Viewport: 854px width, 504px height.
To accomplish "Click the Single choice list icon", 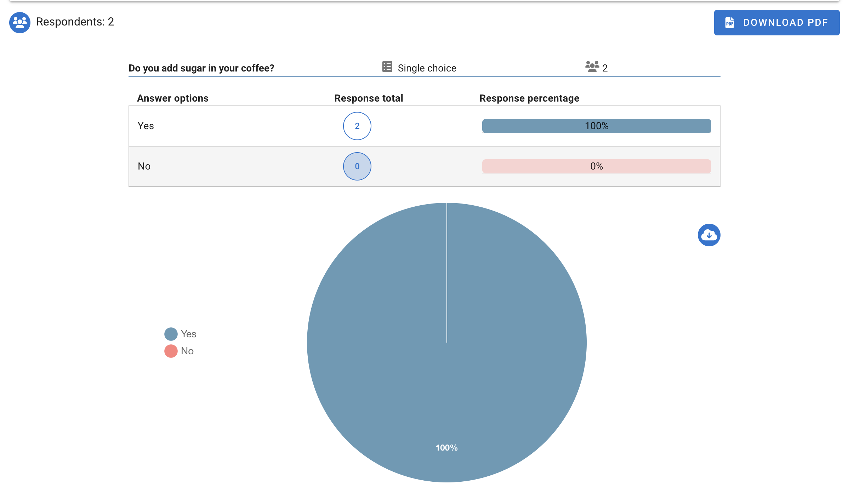I will point(387,67).
